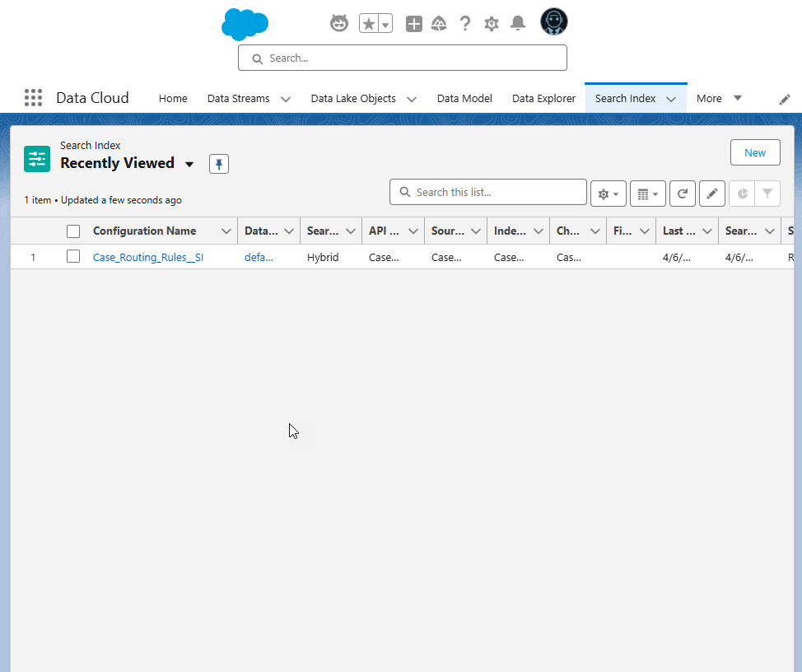Open the Data Streams tab
Viewport: 802px width, 672px height.
pyautogui.click(x=238, y=98)
